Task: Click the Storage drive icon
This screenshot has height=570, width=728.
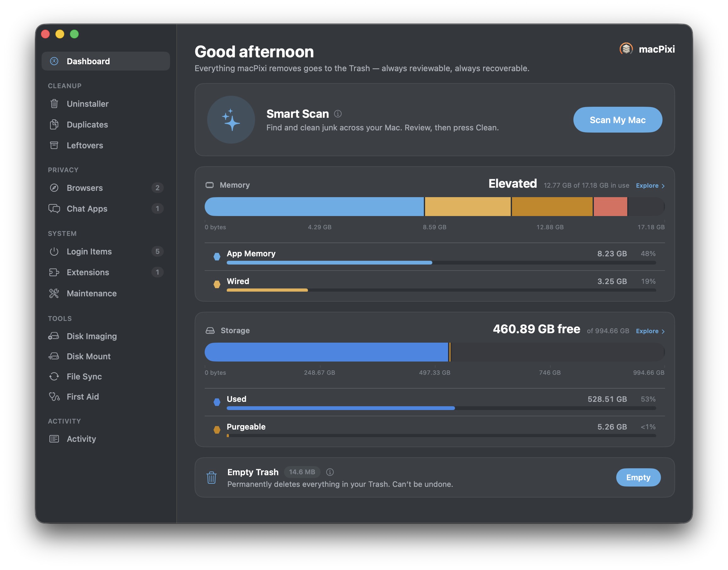Action: tap(210, 330)
